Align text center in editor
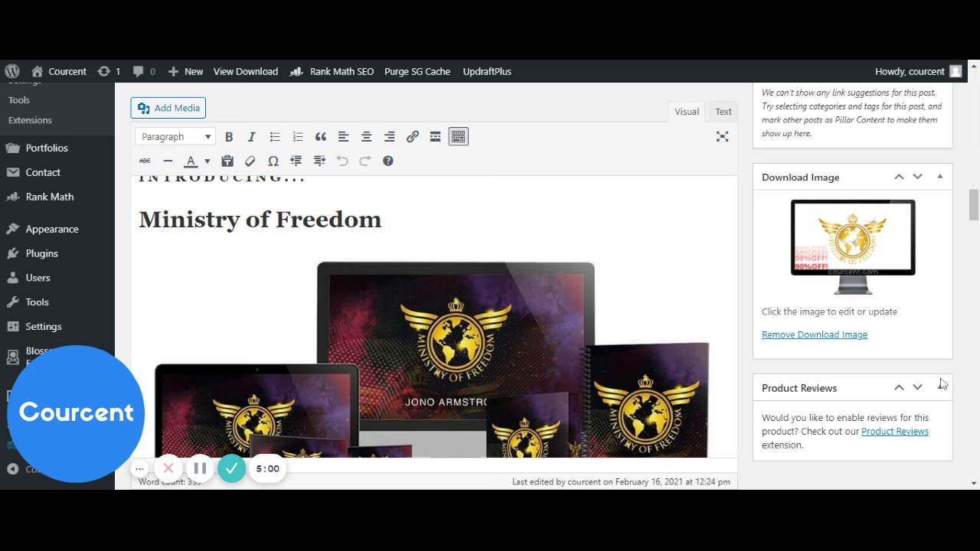This screenshot has width=980, height=551. click(367, 137)
